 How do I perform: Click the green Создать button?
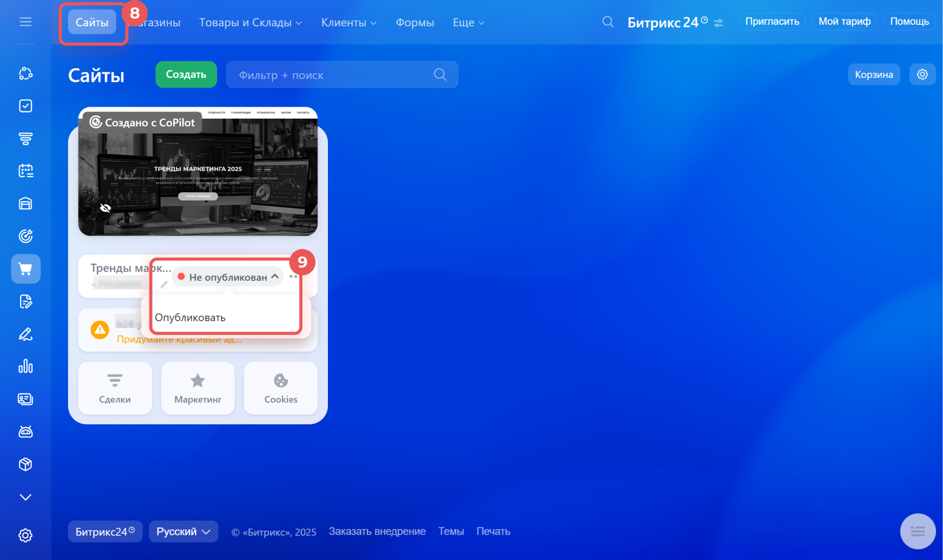186,74
